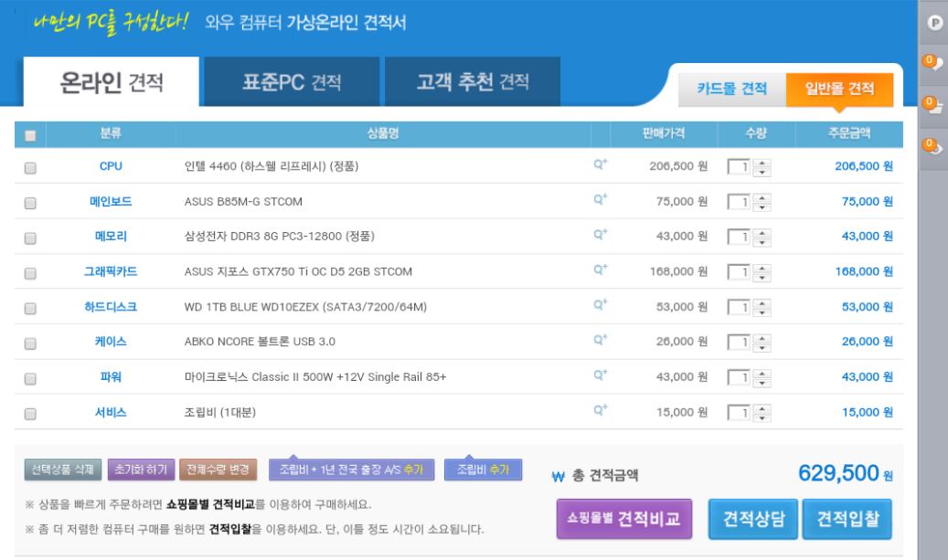Increase 메인보드 quantity with up arrow
948x560 pixels.
pos(762,198)
